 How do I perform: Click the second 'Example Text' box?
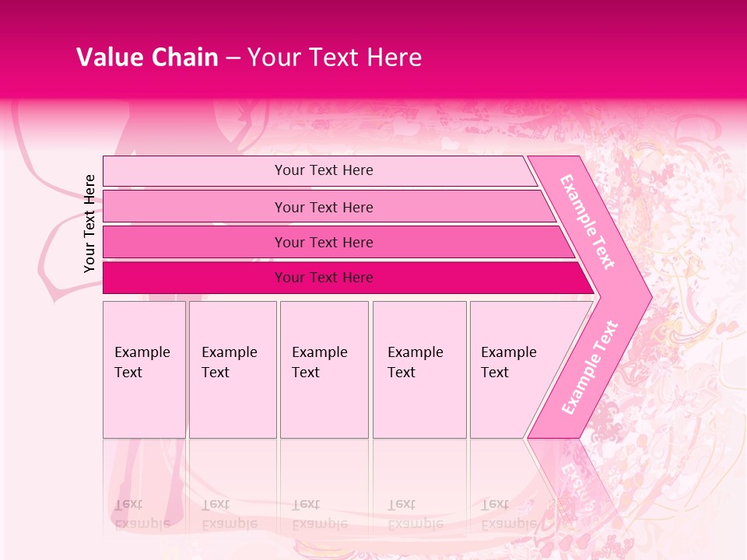coord(232,369)
